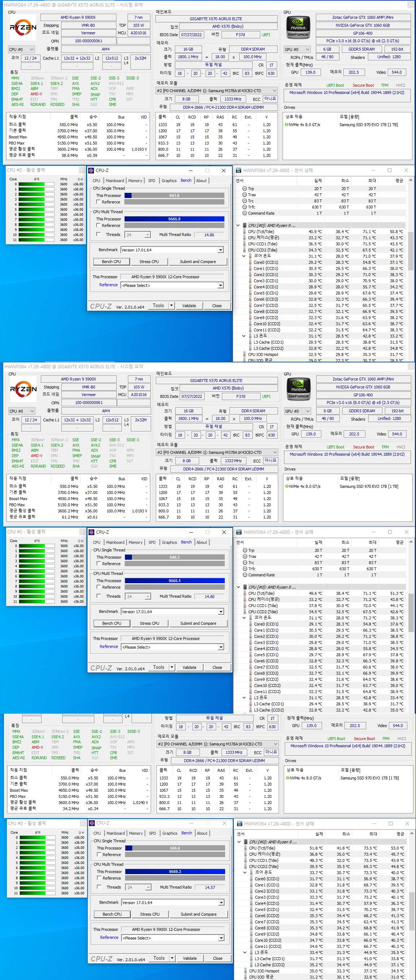This screenshot has height=980, width=416.
Task: Open the Benchmark Version 17.01.64 dropdown in the 643.8 CPU-Z window
Action: point(220,250)
